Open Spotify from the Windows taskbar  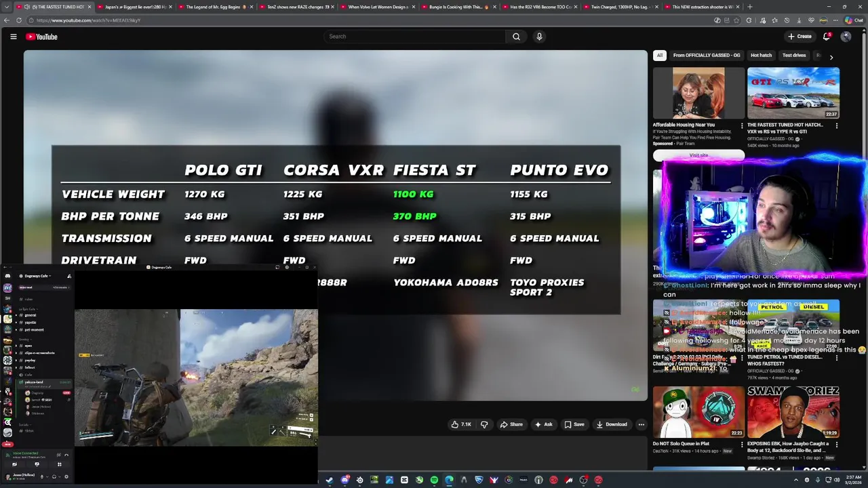[x=434, y=480]
